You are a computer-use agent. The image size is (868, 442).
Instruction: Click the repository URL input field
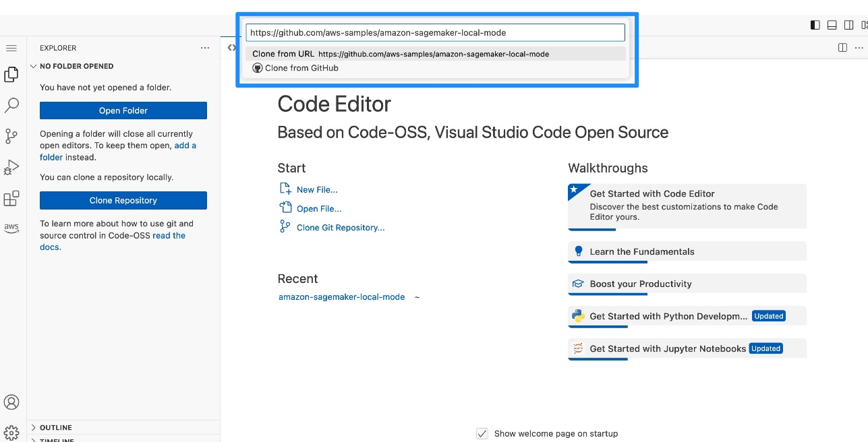tap(435, 32)
